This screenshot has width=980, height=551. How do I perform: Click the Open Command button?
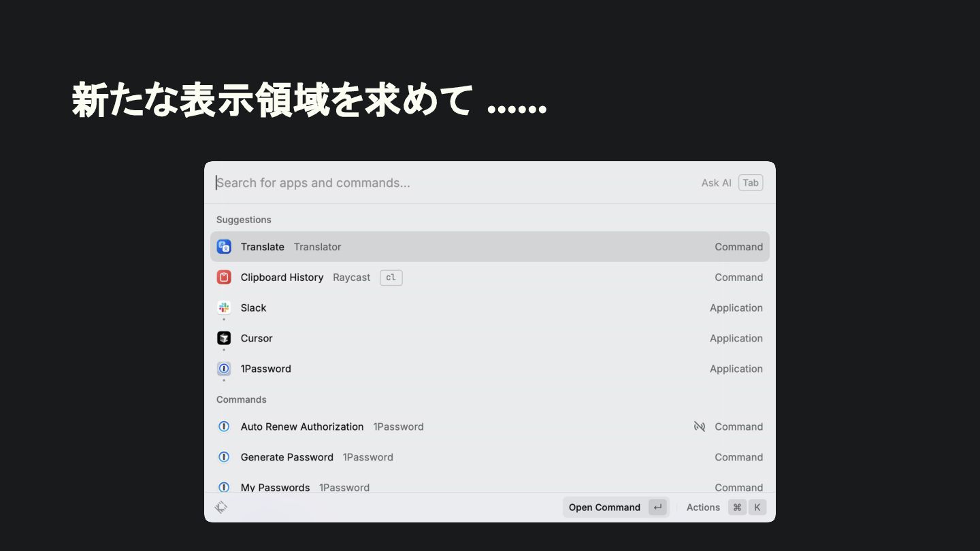click(x=616, y=507)
